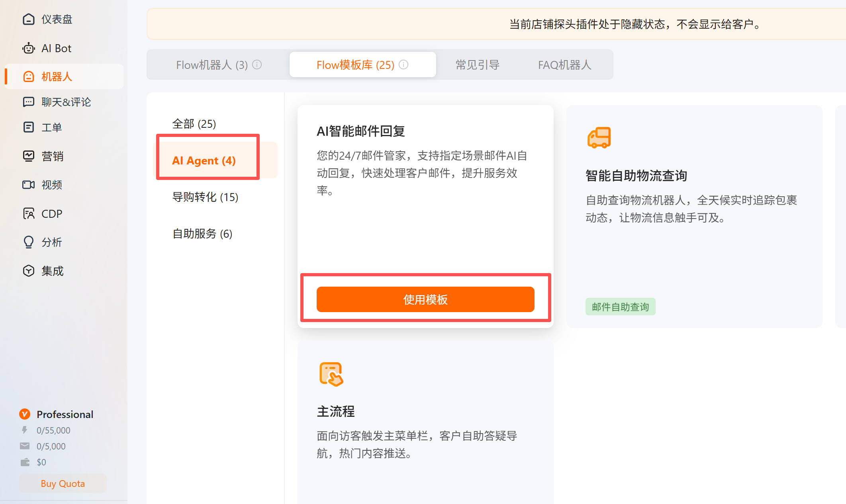Select 自助服务 (6) category
Image resolution: width=846 pixels, height=504 pixels.
pos(202,234)
